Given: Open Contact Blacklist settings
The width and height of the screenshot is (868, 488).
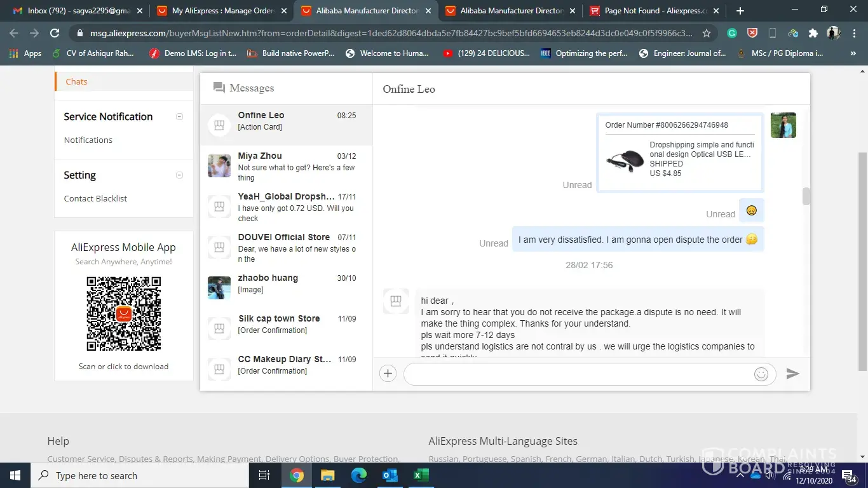Looking at the screenshot, I should pyautogui.click(x=95, y=198).
